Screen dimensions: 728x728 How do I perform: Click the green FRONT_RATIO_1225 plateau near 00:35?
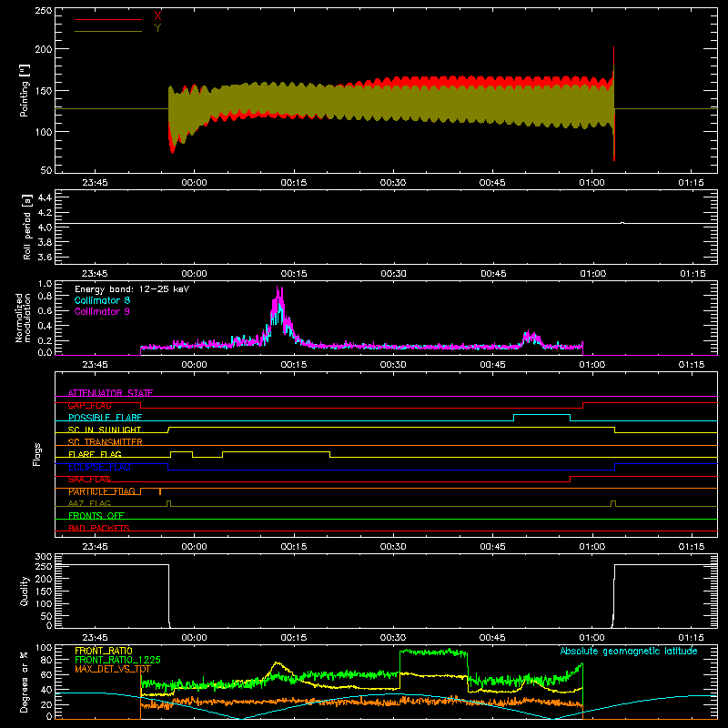(x=434, y=652)
